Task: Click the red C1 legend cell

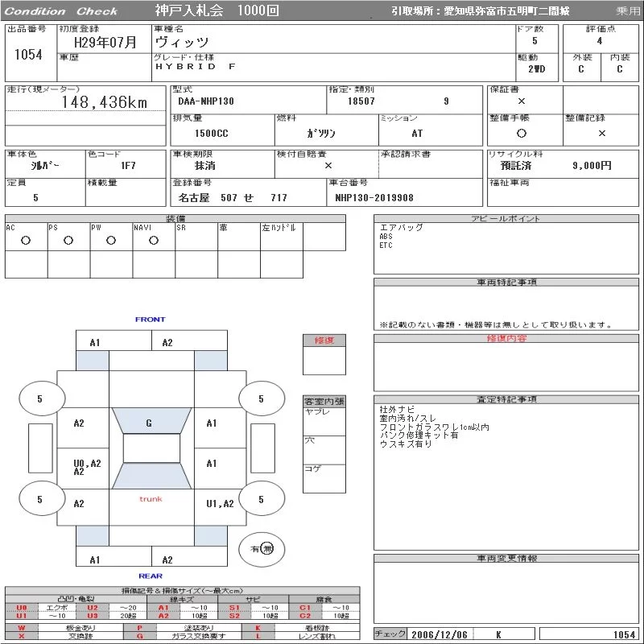Action: [305, 608]
